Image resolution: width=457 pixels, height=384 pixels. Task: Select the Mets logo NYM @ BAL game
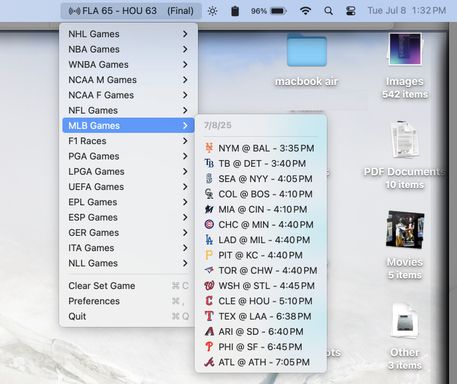tap(260, 148)
